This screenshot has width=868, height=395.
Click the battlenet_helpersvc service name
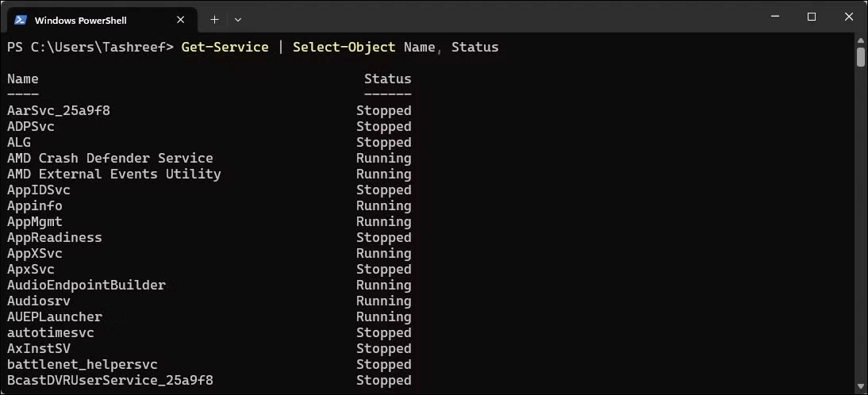click(x=83, y=365)
